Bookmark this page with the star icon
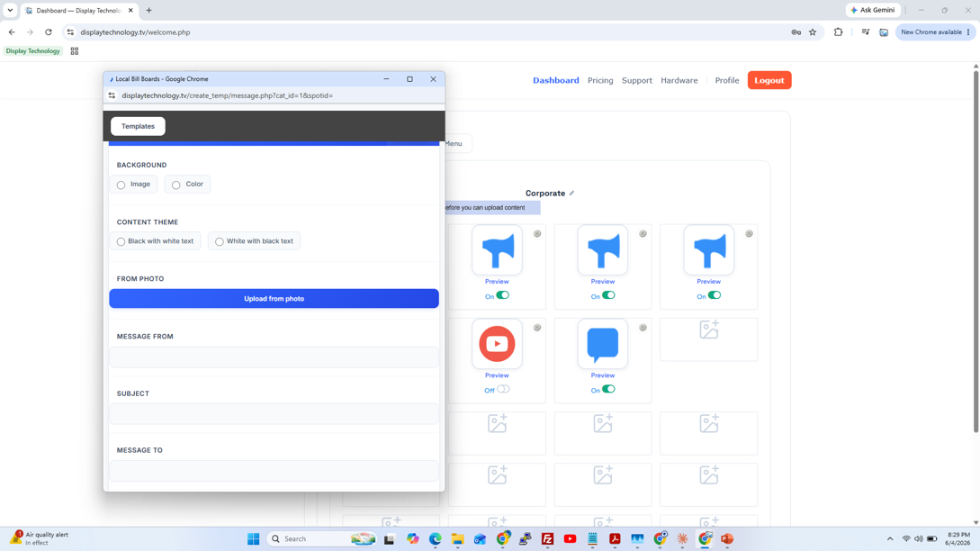 point(813,32)
